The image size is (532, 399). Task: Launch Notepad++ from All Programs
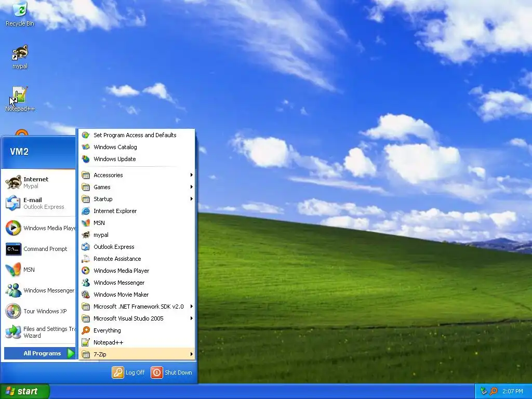click(x=137, y=342)
